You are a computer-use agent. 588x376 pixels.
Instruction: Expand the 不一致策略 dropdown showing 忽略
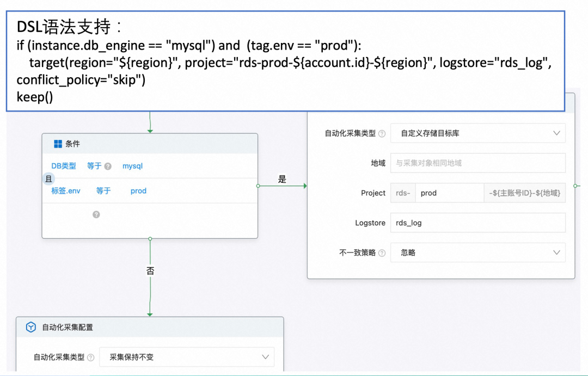tap(477, 253)
